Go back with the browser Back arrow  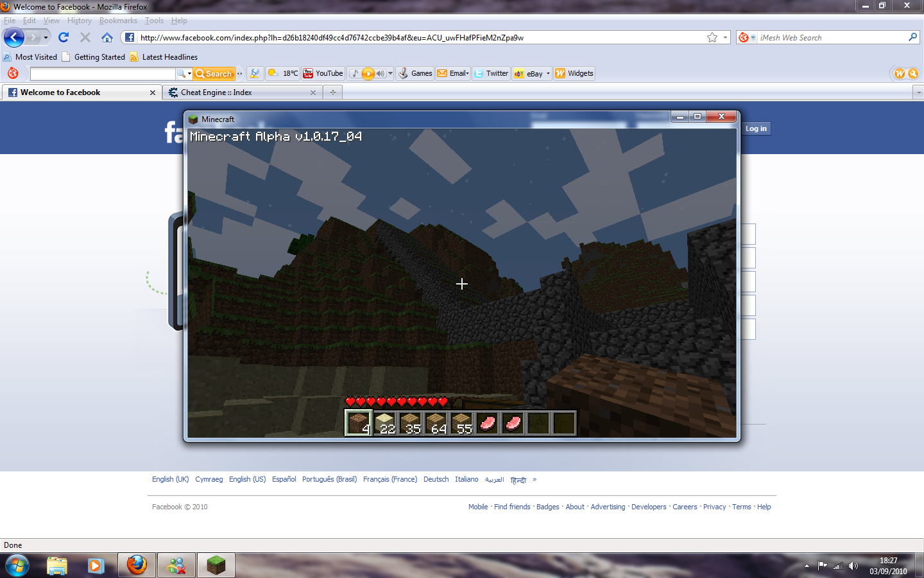pos(14,37)
